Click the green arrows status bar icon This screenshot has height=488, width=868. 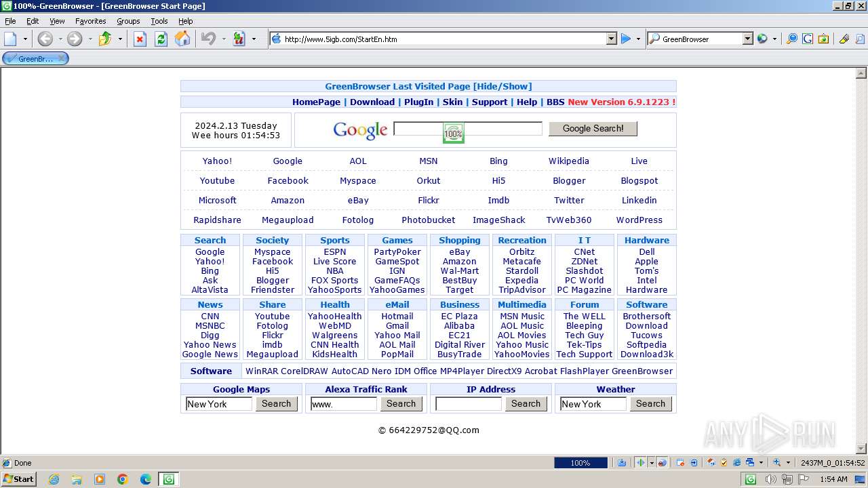(x=640, y=463)
